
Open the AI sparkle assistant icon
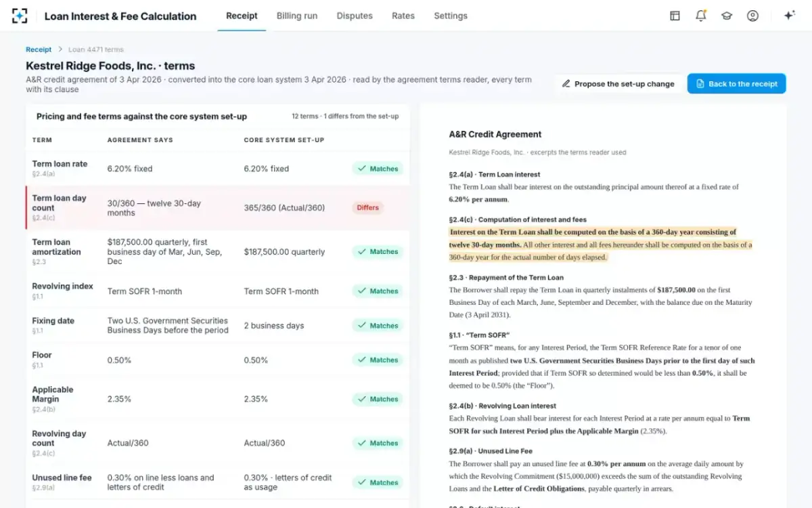point(789,16)
